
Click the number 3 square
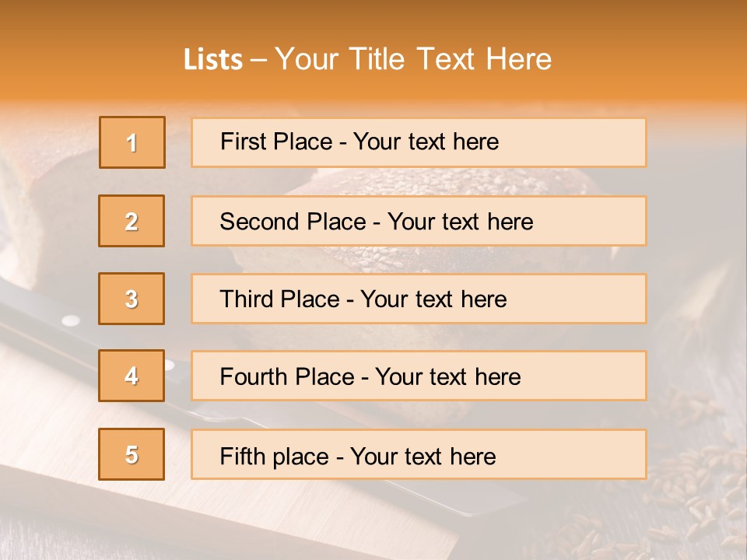[132, 299]
